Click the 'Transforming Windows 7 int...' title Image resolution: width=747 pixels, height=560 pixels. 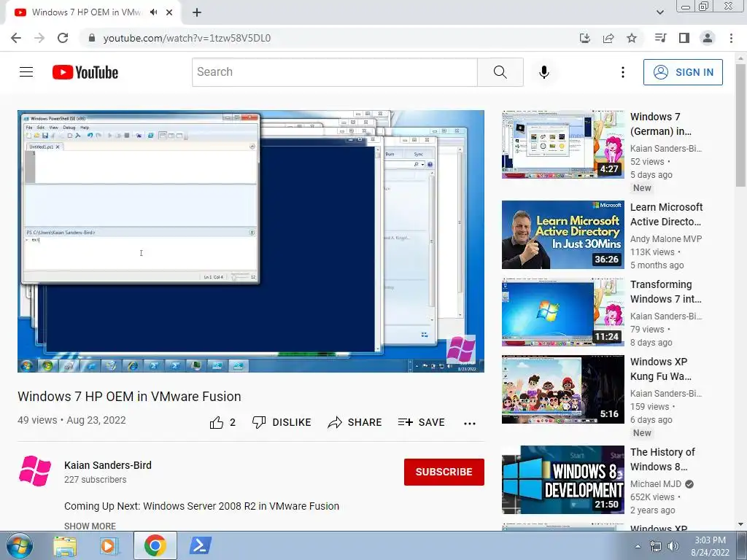tap(665, 292)
